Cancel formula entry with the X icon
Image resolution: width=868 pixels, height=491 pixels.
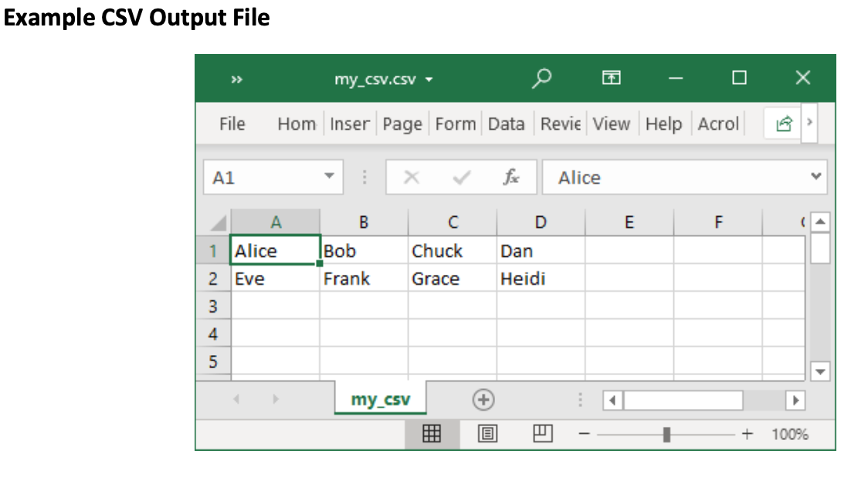pyautogui.click(x=412, y=178)
